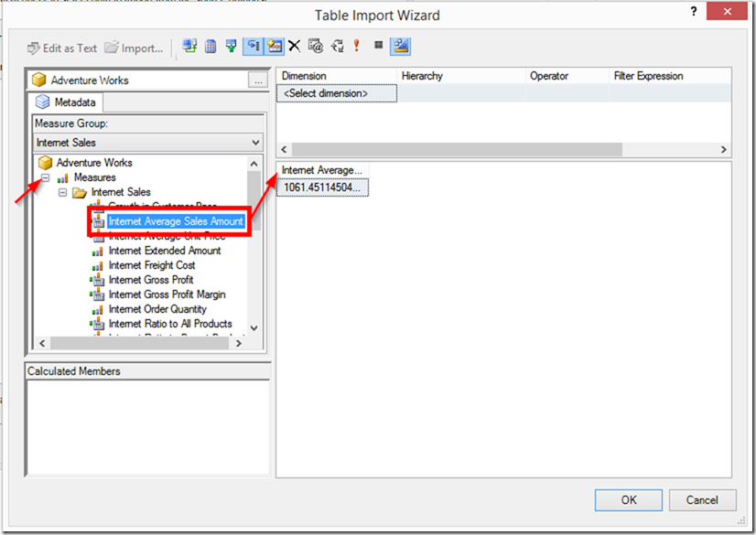Image resolution: width=756 pixels, height=535 pixels.
Task: Click the Prepare Query icon
Action: pyautogui.click(x=338, y=47)
